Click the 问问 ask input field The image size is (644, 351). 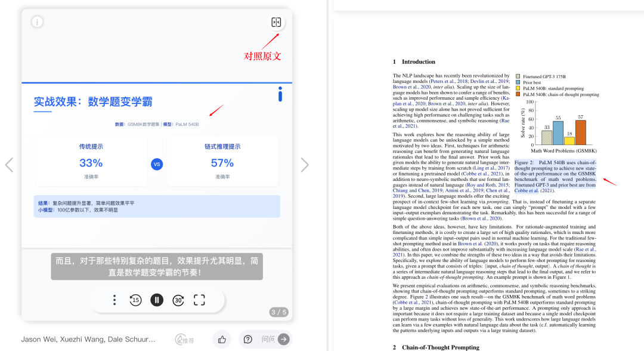point(268,339)
